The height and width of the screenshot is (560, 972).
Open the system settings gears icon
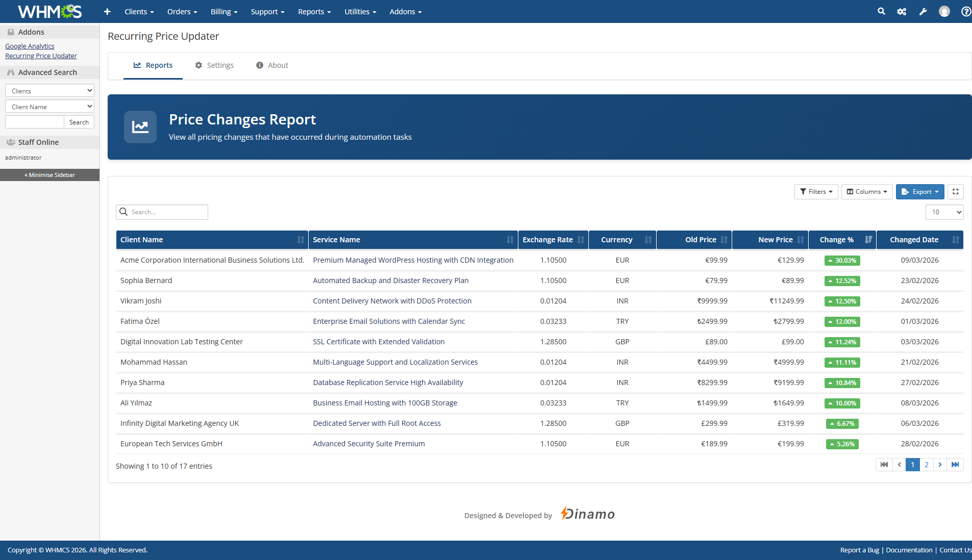click(902, 11)
